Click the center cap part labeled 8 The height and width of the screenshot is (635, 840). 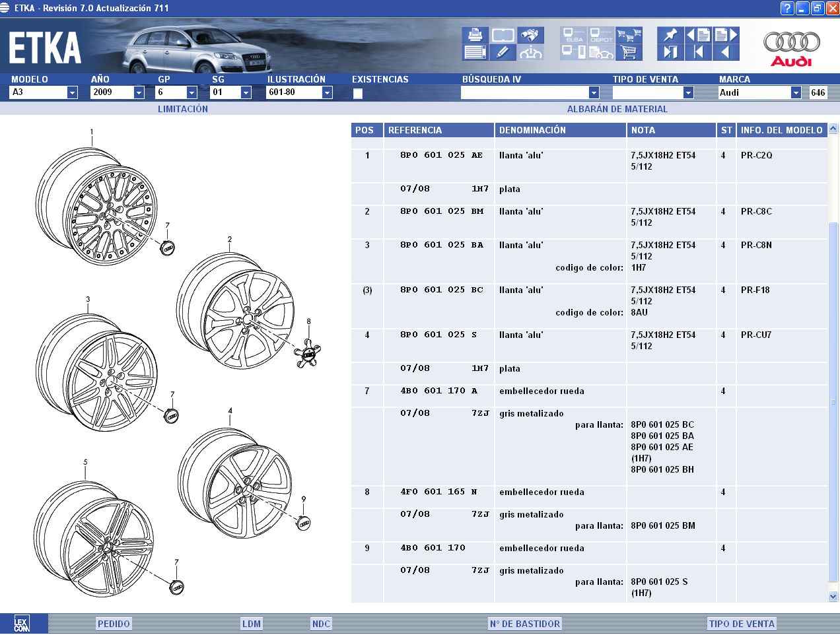point(307,352)
